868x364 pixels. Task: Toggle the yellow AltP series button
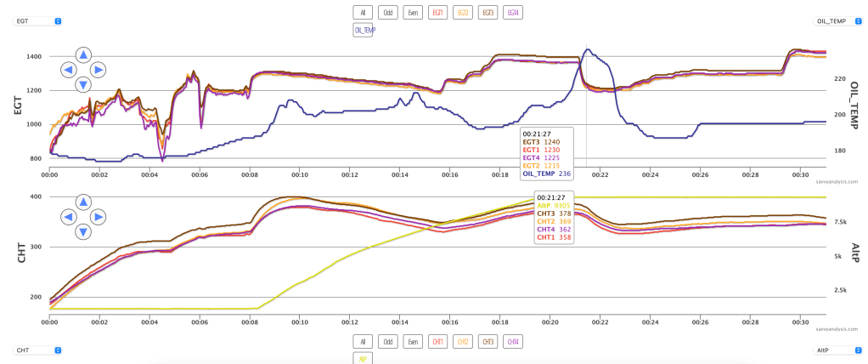pos(363,359)
